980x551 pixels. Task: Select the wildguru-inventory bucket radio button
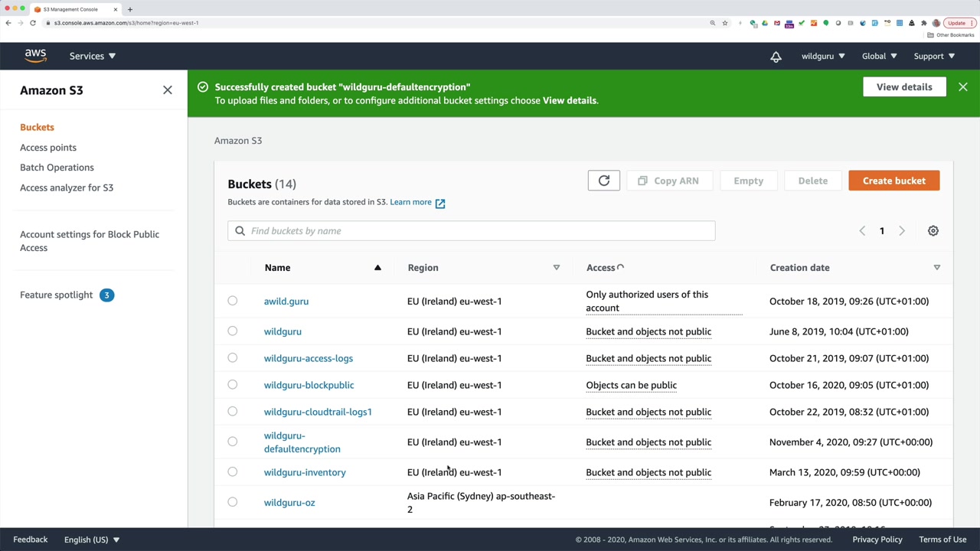pyautogui.click(x=233, y=472)
